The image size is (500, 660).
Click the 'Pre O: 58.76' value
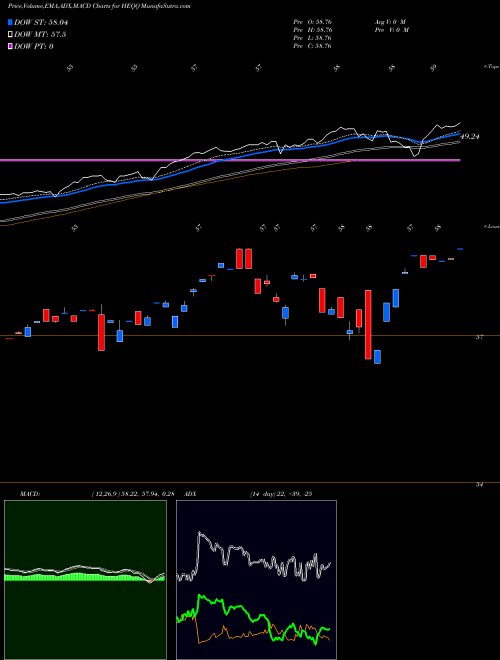click(x=313, y=21)
